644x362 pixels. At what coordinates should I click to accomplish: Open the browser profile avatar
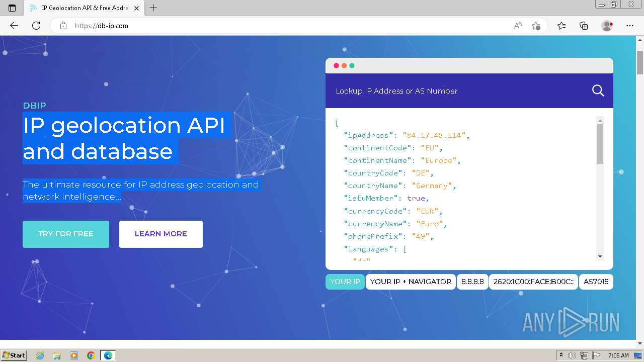pos(607,26)
